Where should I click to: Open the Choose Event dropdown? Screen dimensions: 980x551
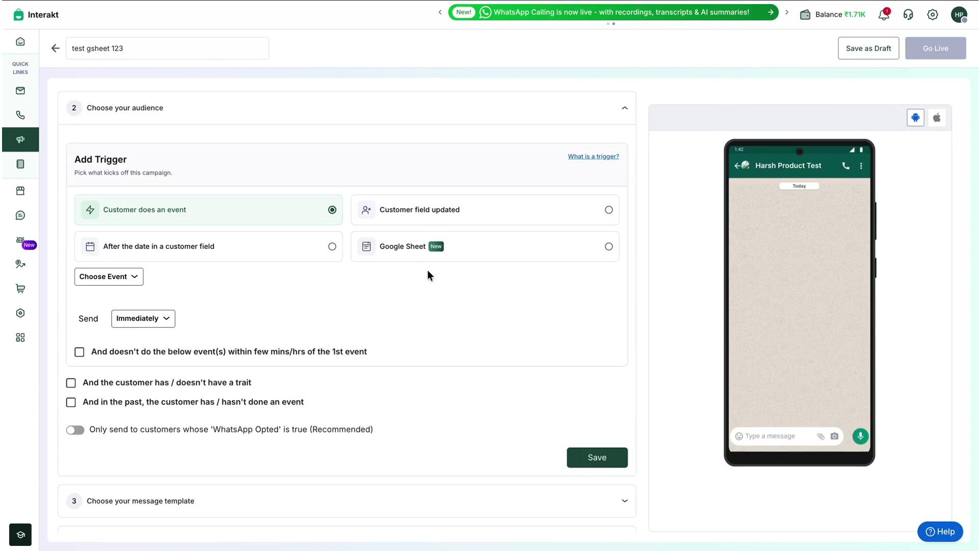[109, 277]
